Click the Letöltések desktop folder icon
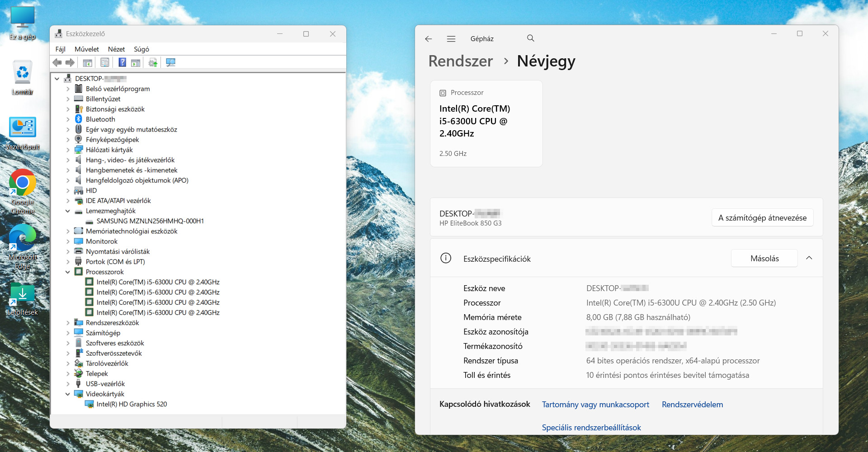The width and height of the screenshot is (868, 452). coord(23,299)
